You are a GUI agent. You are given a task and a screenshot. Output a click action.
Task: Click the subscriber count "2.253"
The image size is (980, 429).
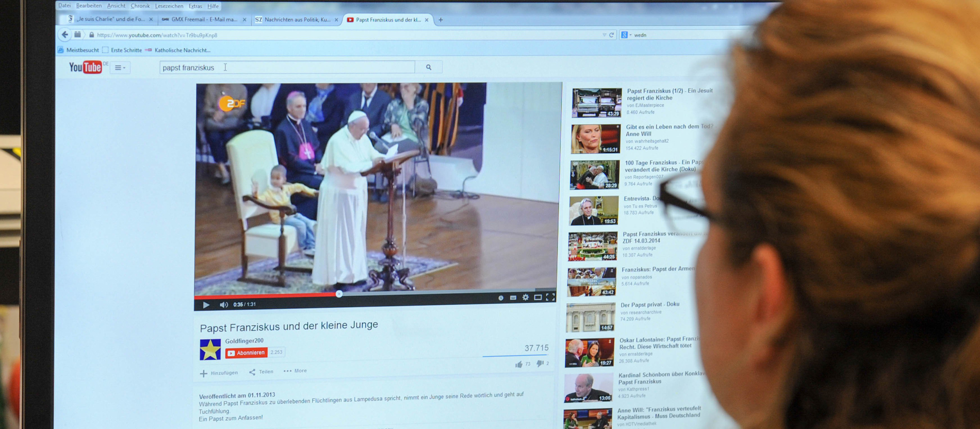pos(276,352)
